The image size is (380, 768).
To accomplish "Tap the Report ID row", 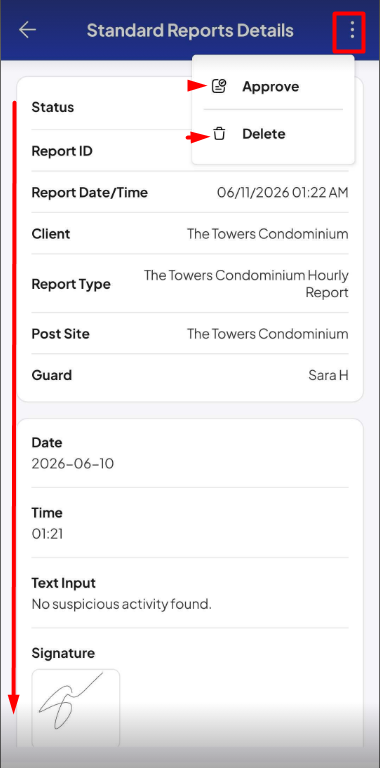I will tap(190, 151).
